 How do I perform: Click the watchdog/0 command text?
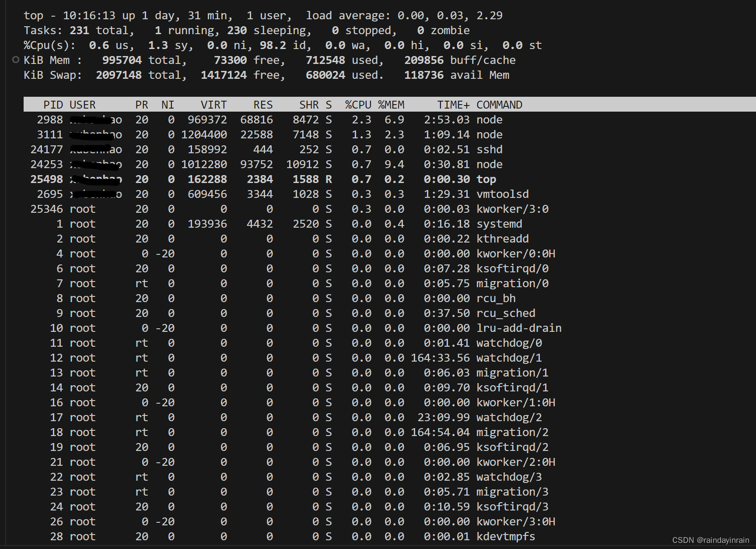click(509, 343)
